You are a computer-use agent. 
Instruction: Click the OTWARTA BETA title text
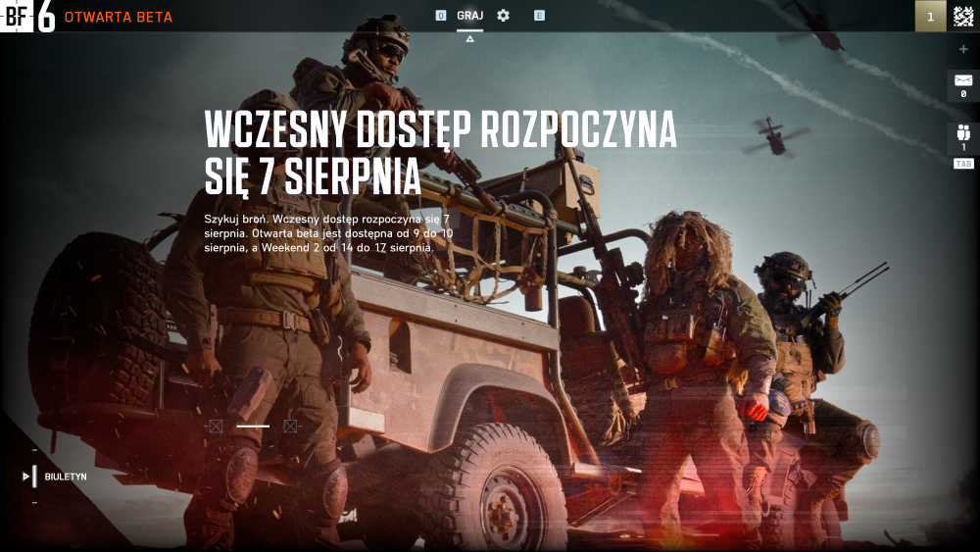(119, 17)
